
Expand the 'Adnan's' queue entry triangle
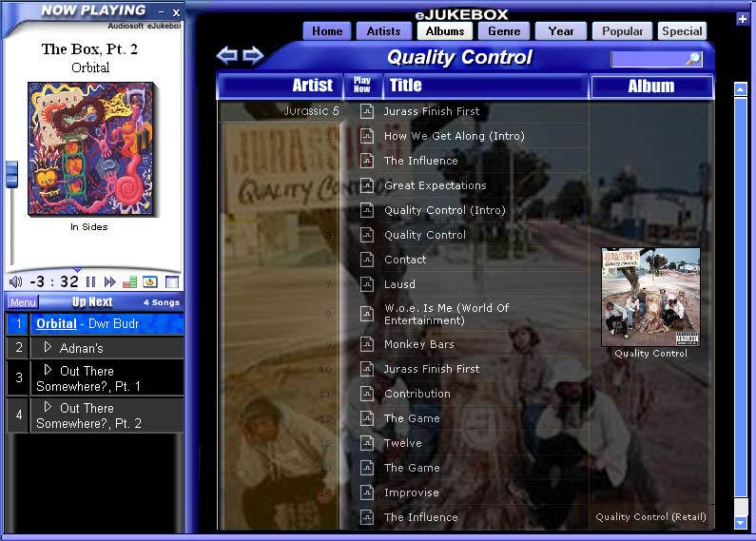point(48,347)
